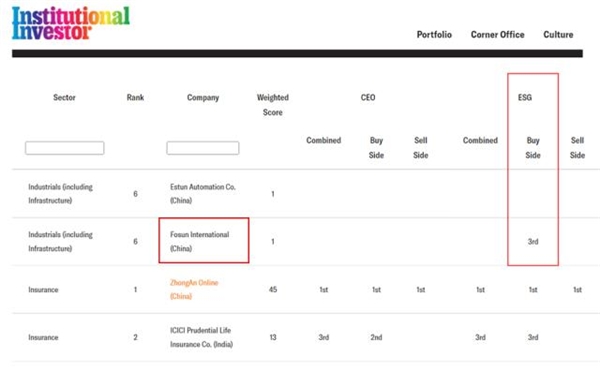Select the ESG column group header
The image size is (600, 371).
coord(525,98)
